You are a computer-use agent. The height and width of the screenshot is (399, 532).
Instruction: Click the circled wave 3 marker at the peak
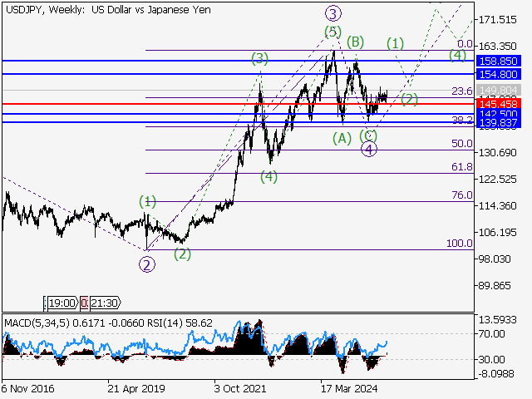(x=333, y=12)
